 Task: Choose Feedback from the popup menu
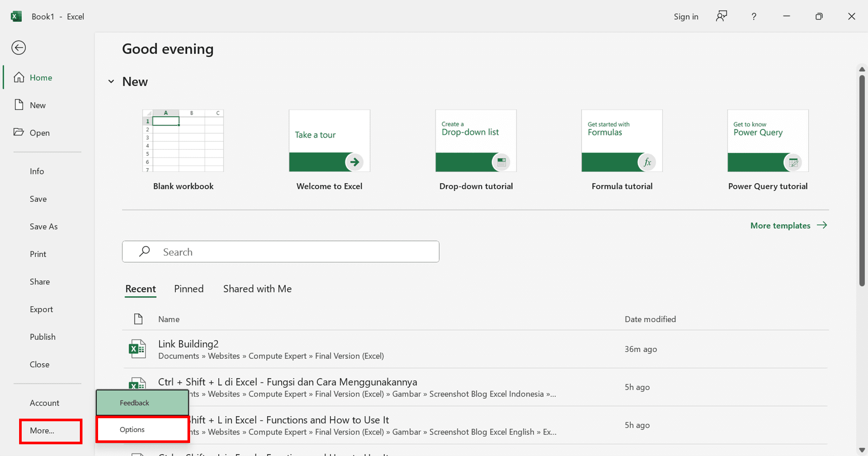142,403
